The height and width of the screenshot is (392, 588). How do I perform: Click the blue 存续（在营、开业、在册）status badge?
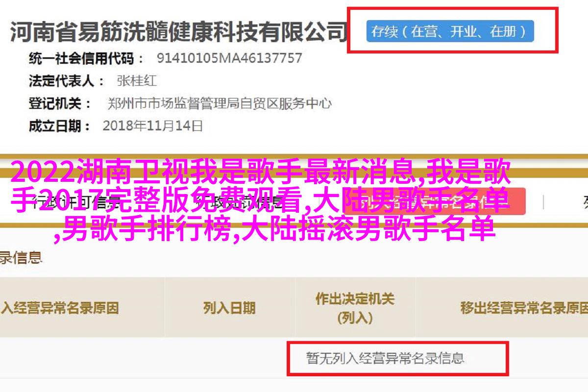[x=450, y=32]
